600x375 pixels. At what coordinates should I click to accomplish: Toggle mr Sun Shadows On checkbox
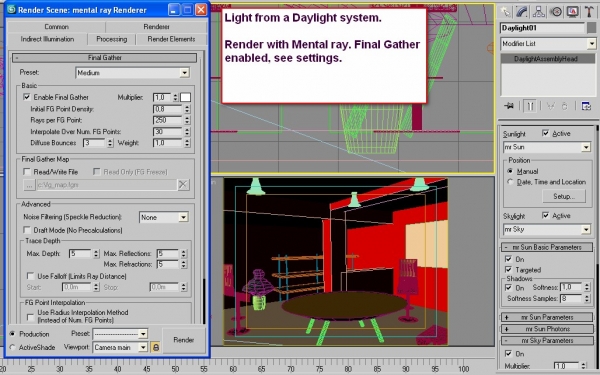click(508, 287)
